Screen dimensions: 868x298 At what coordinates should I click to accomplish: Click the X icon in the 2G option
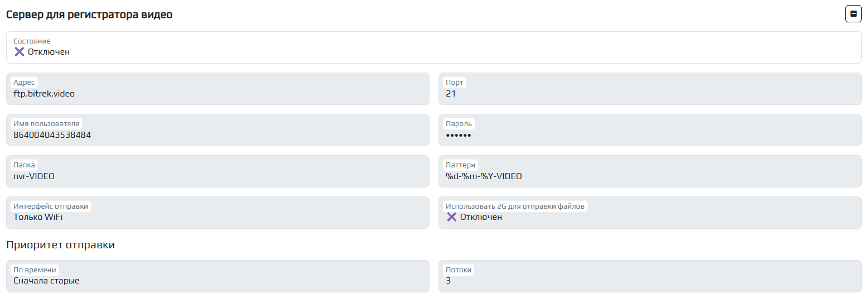(x=452, y=217)
